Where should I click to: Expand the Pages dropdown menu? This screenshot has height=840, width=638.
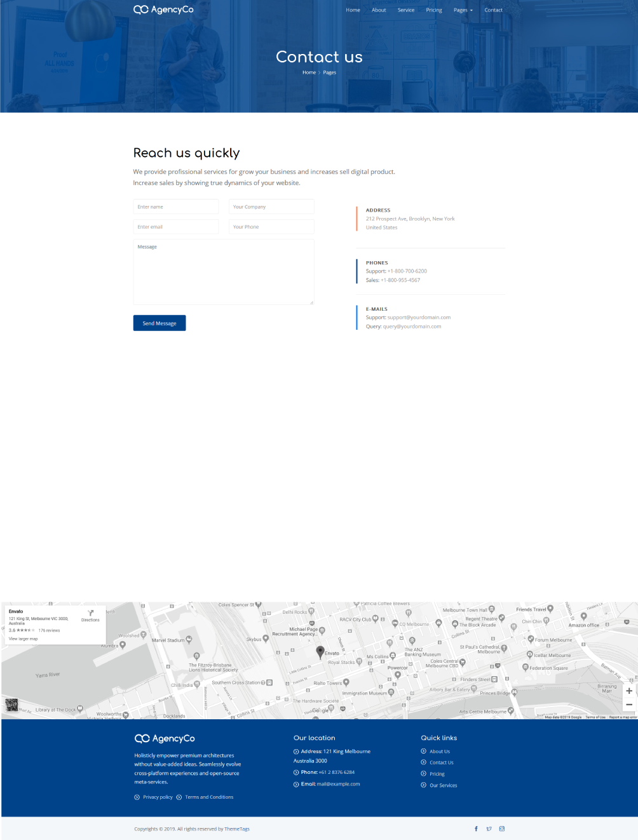[463, 10]
